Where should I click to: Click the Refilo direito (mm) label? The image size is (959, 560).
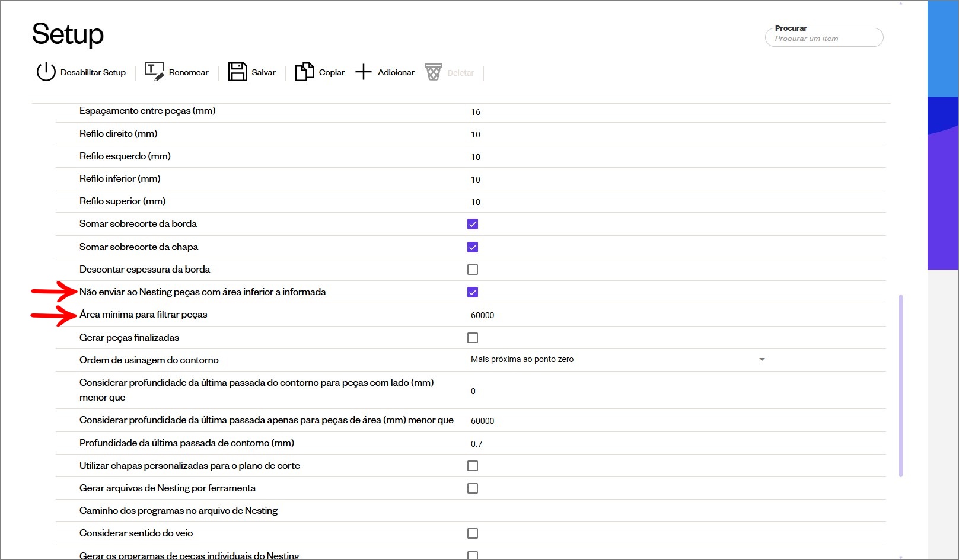(x=119, y=133)
